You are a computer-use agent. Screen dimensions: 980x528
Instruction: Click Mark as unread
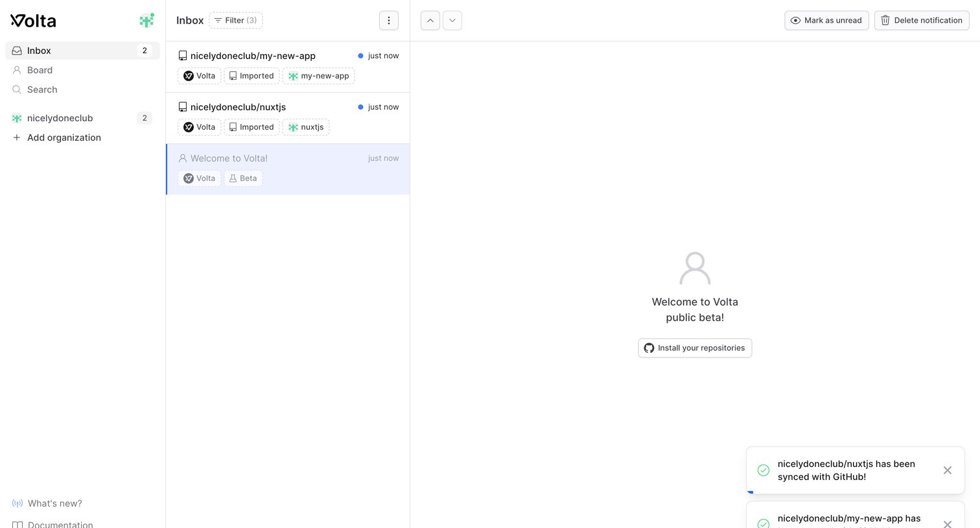[826, 21]
